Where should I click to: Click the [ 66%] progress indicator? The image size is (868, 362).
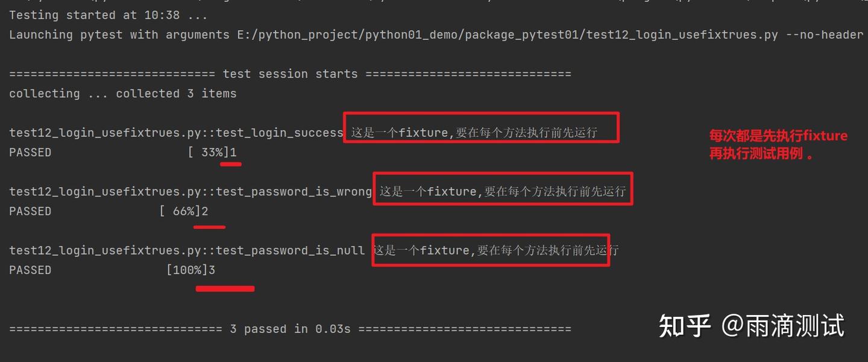coord(180,212)
